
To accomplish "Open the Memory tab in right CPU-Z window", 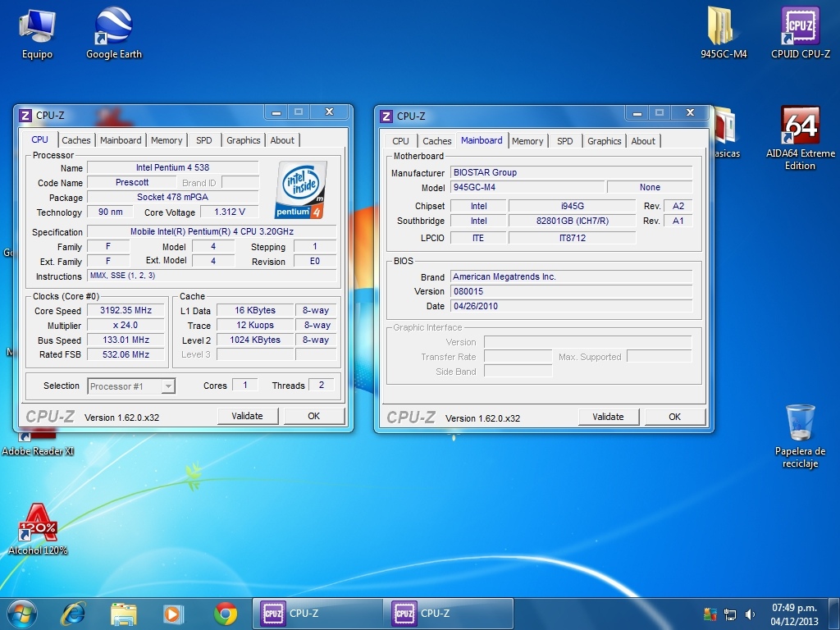I will [527, 141].
